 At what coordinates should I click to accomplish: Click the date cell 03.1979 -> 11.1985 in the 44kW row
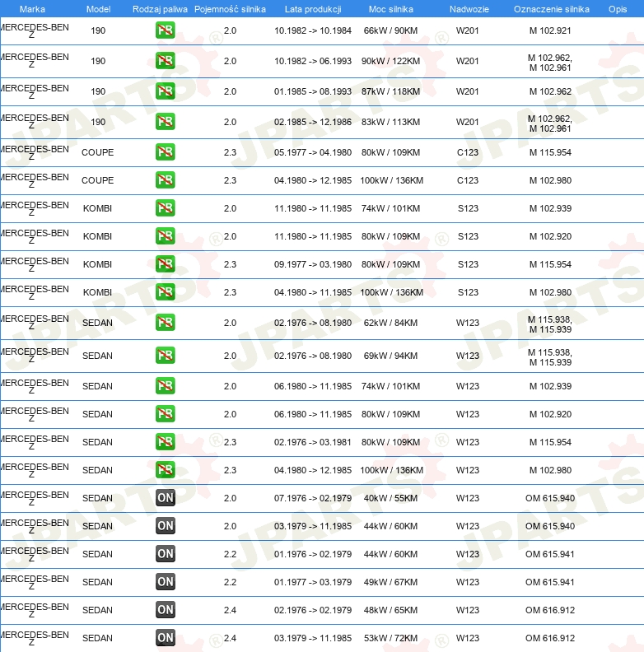(313, 525)
